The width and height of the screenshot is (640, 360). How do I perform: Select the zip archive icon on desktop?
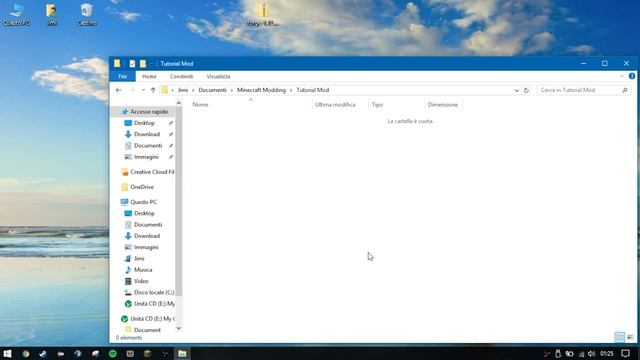(x=263, y=15)
